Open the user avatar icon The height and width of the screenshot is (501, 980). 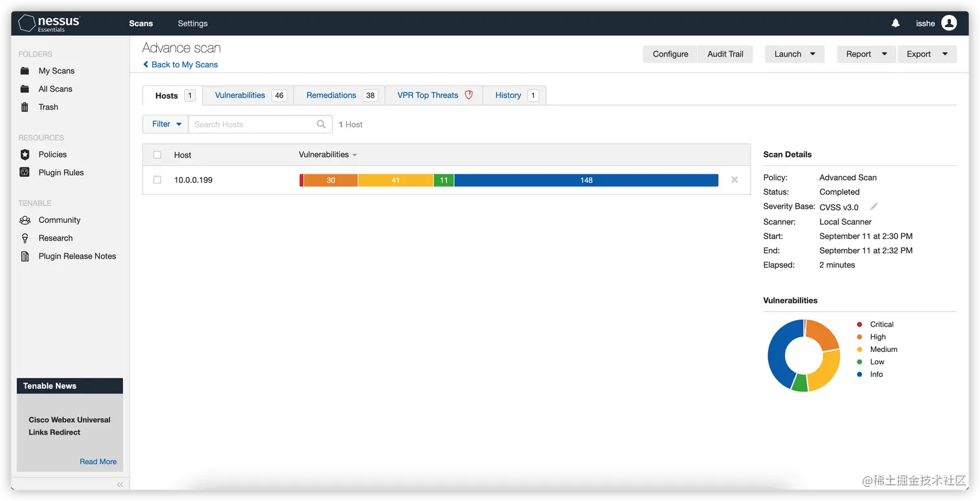tap(949, 23)
